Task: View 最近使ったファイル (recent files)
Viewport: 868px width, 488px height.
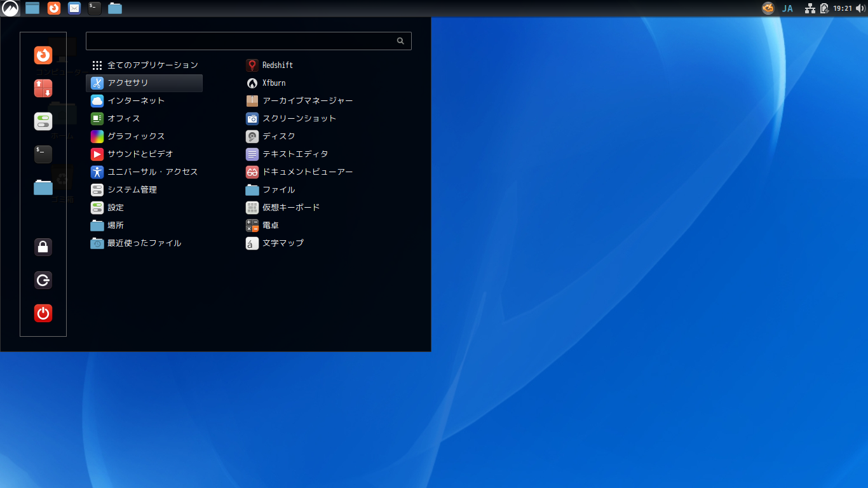Action: 144,243
